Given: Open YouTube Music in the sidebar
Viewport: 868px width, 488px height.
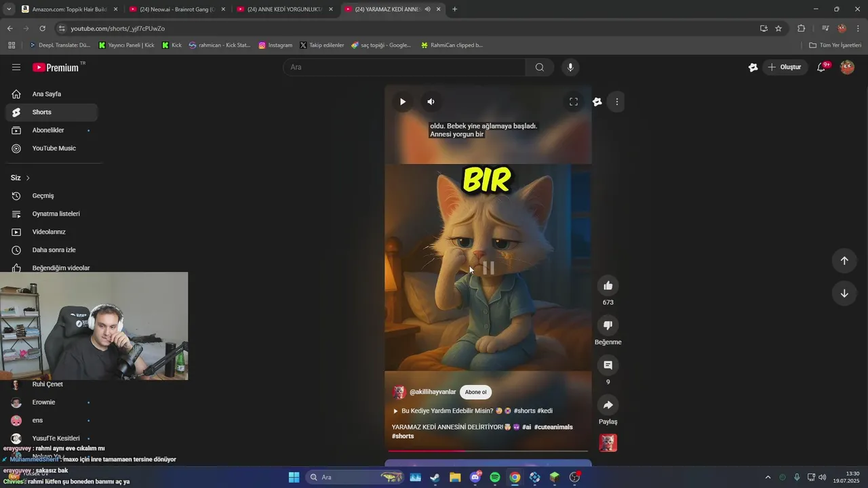Looking at the screenshot, I should pyautogui.click(x=52, y=148).
